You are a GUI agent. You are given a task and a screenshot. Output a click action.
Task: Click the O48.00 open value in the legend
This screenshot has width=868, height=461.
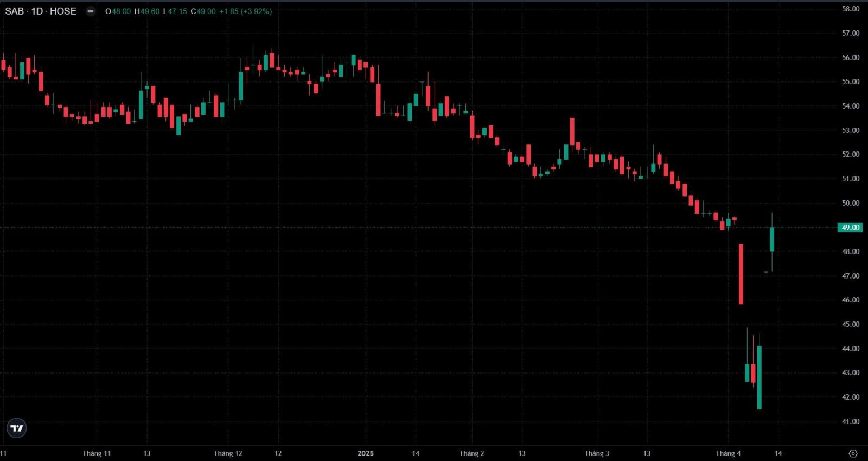(x=118, y=11)
